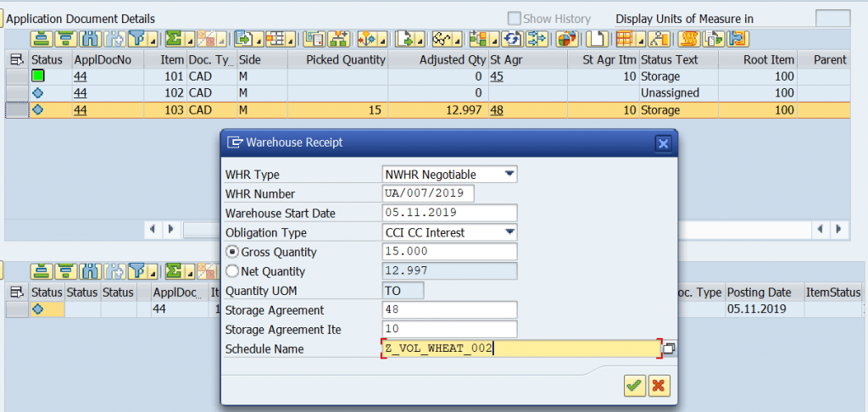Screen dimensions: 868x412
Task: Click the hierarchy tree icon with the plus
Action: coord(338,39)
